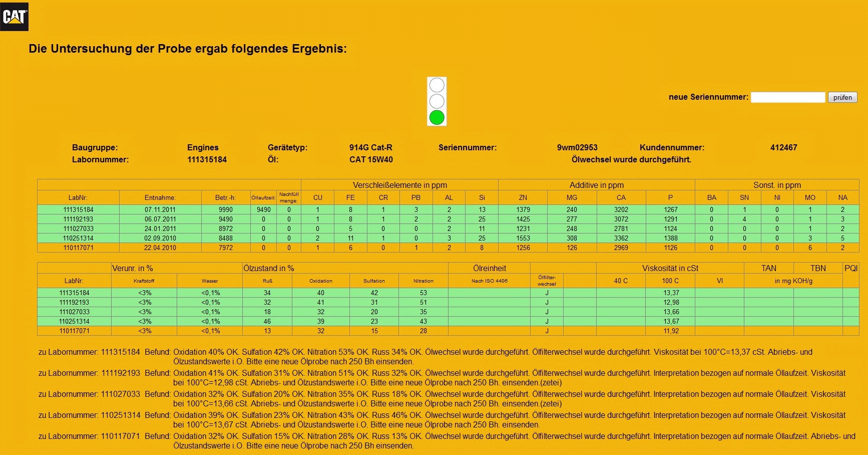Click P value 1291
This screenshot has width=868, height=455.
(x=671, y=219)
